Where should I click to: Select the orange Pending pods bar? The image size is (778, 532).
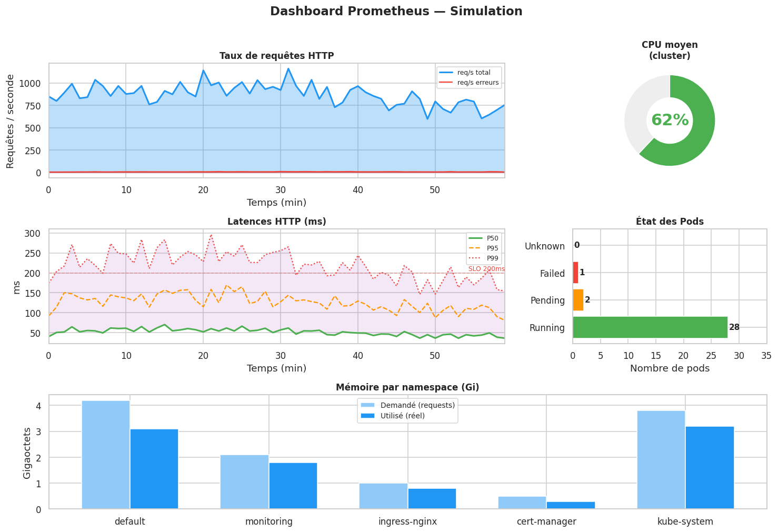578,300
